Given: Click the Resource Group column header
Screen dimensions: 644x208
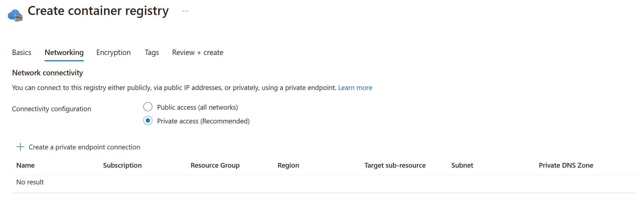Looking at the screenshot, I should (215, 165).
